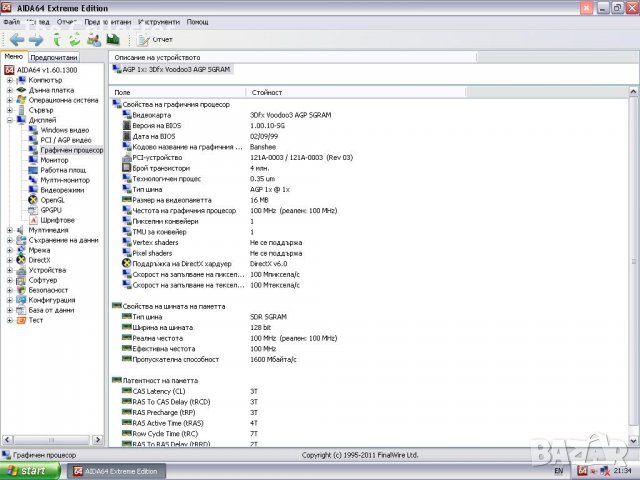Open the Помощ menu
This screenshot has width=640, height=480.
point(198,21)
